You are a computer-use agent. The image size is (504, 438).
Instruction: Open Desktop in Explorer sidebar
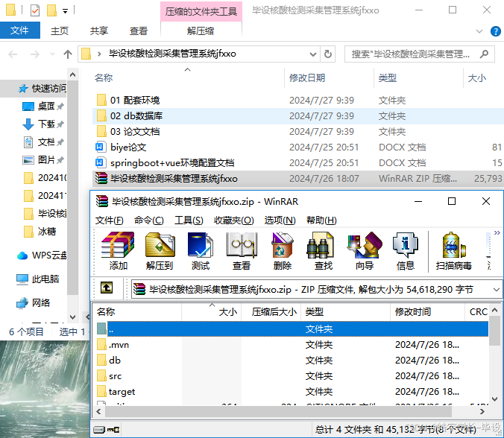(x=43, y=107)
